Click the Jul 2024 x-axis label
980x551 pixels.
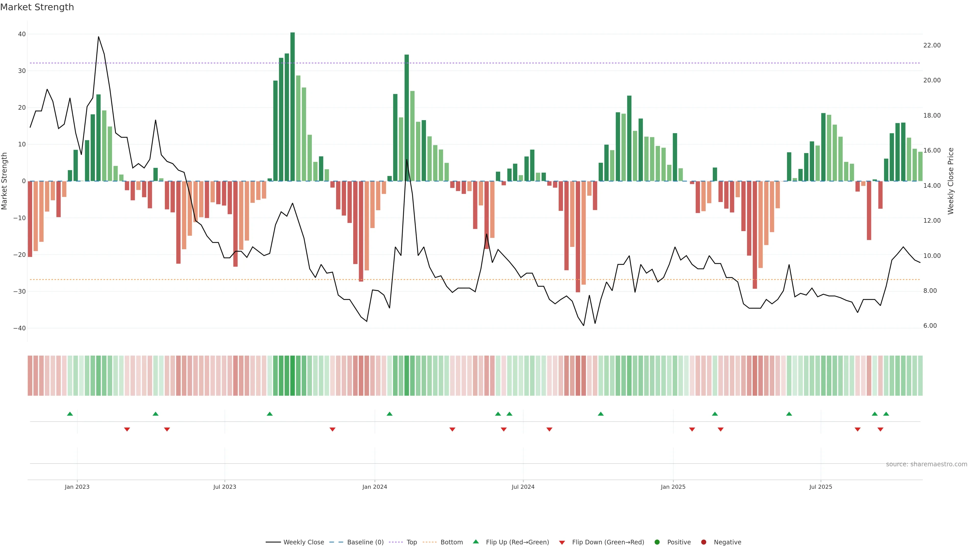coord(523,487)
